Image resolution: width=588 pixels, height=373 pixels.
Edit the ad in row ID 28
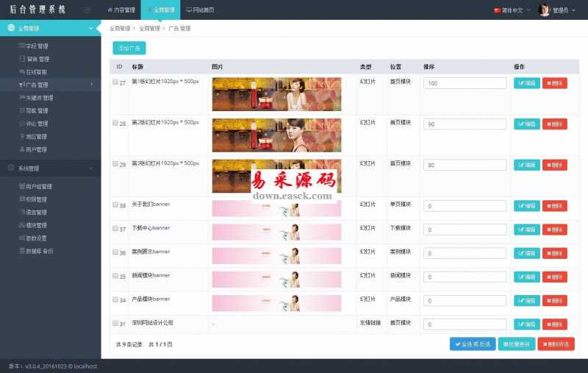coord(527,124)
